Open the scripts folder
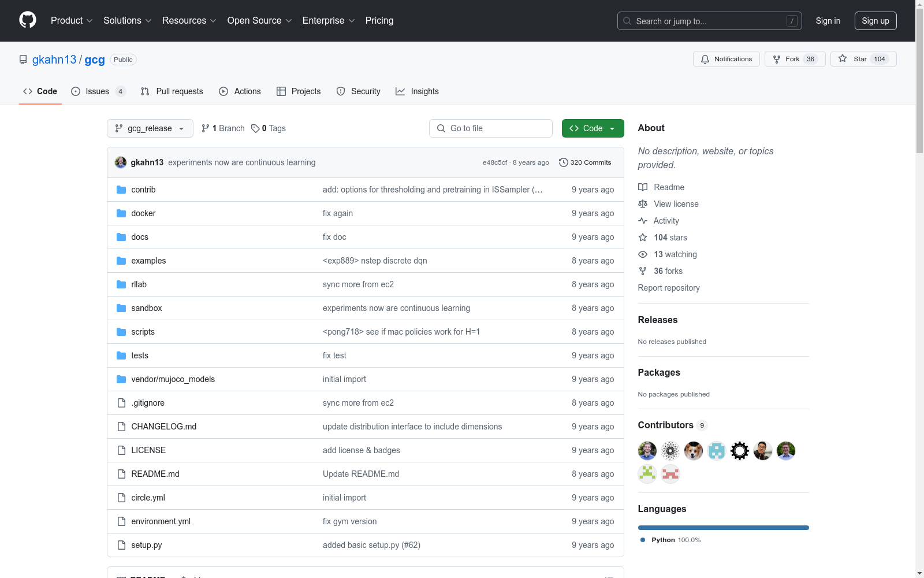This screenshot has height=578, width=924. coord(143,332)
